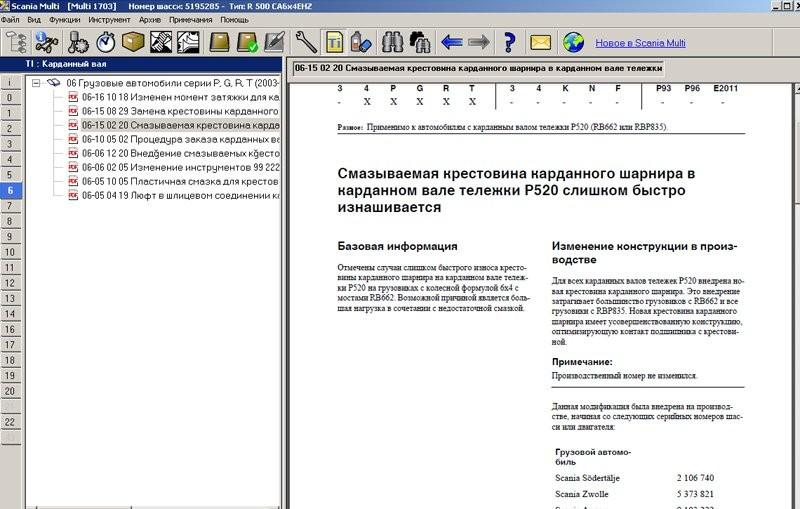Click the single binoculars search icon
This screenshot has height=509, width=800.
click(x=392, y=42)
